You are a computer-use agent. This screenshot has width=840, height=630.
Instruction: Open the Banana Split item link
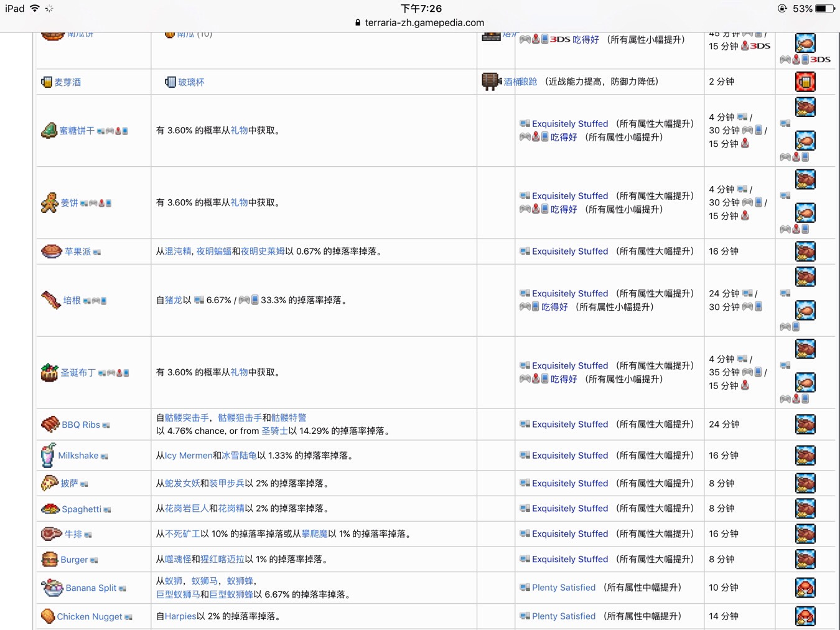click(x=91, y=588)
